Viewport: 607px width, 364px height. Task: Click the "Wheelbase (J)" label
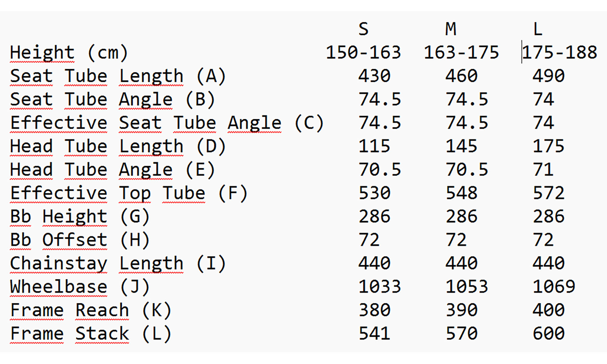(80, 287)
